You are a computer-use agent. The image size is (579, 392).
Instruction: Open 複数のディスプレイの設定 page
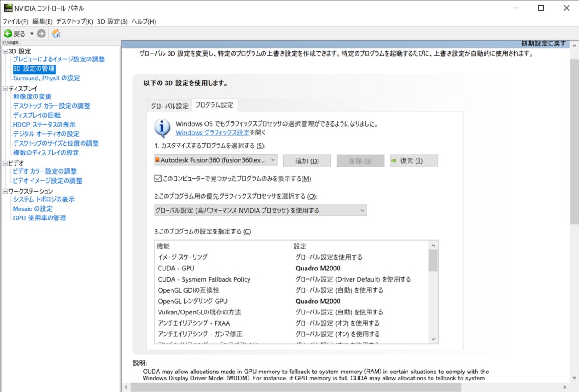click(x=46, y=153)
